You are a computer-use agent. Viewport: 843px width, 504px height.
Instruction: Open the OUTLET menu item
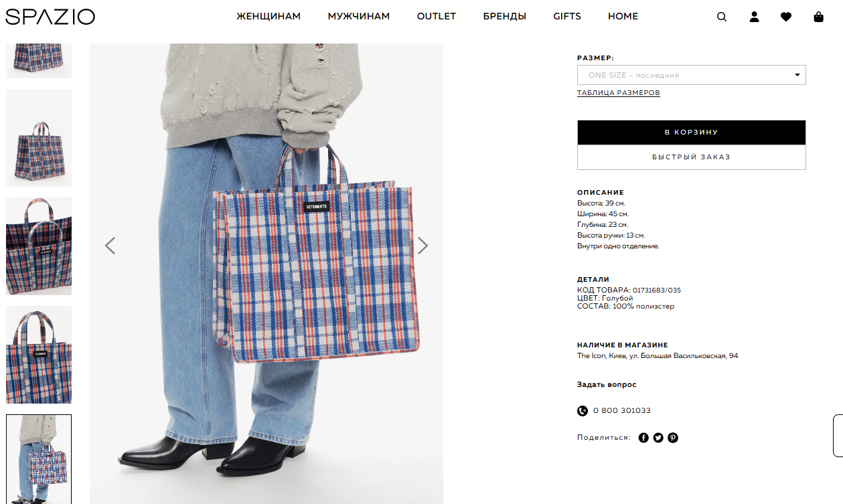coord(437,16)
